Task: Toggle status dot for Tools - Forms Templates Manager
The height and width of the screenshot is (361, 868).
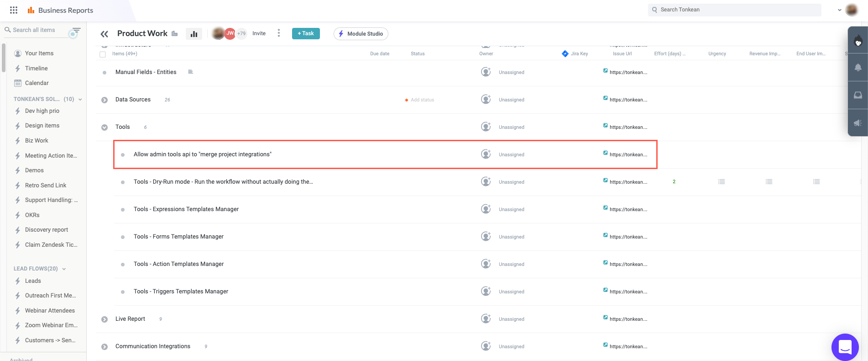Action: click(x=123, y=237)
